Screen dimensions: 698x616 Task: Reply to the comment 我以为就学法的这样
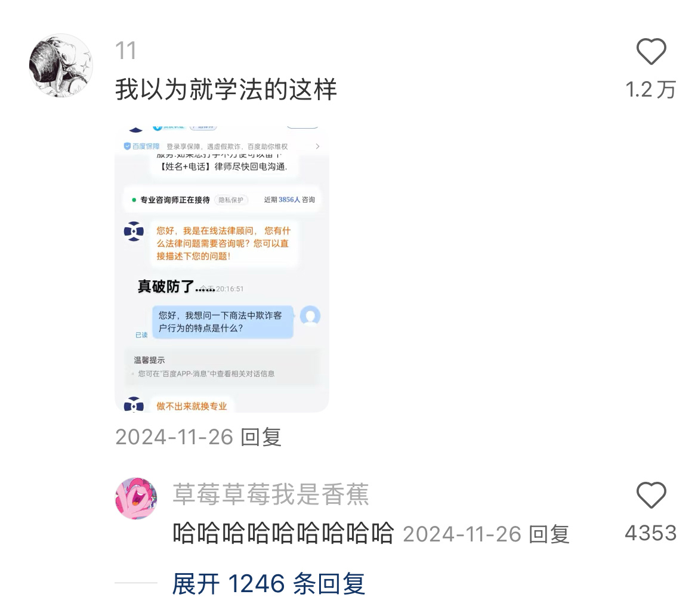(261, 437)
